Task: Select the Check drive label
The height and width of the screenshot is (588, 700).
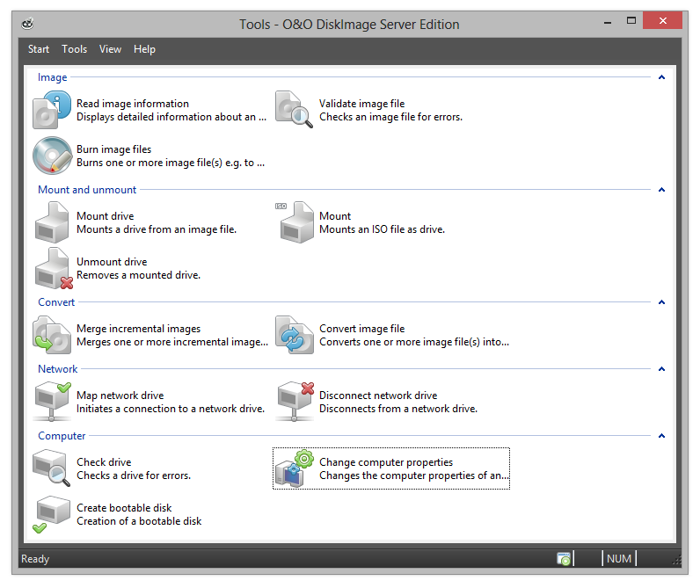Action: [x=104, y=462]
